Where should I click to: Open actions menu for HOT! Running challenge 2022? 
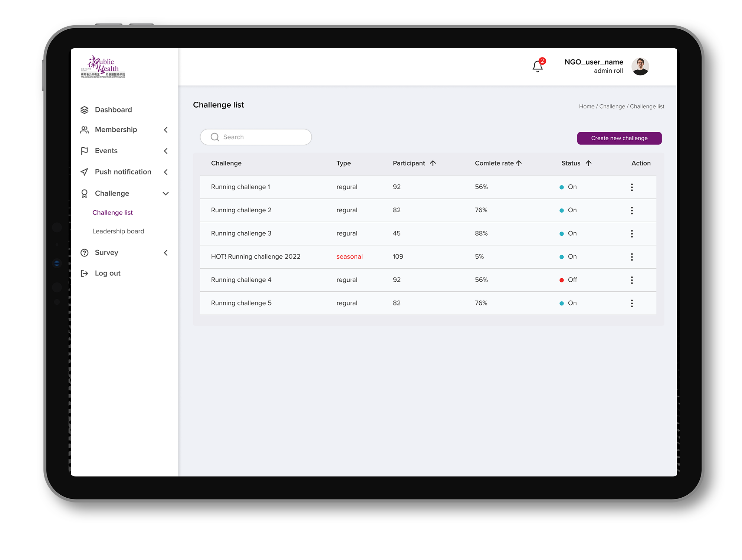point(631,257)
